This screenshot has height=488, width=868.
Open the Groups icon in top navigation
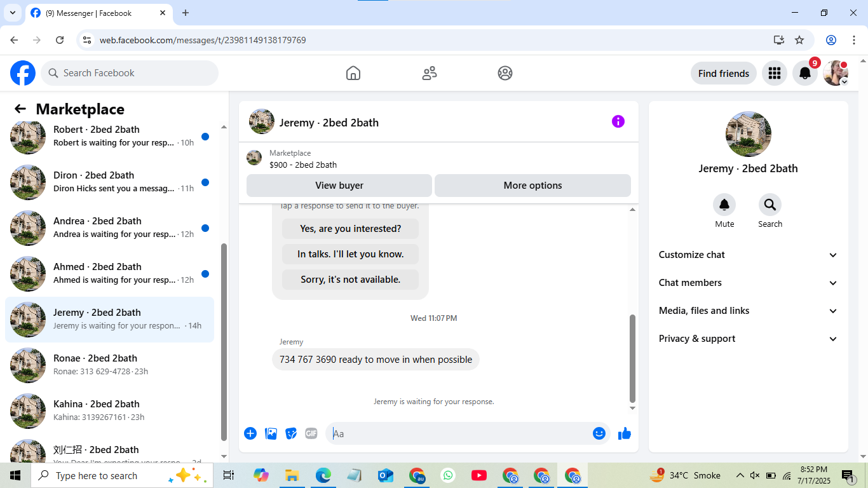(x=505, y=73)
